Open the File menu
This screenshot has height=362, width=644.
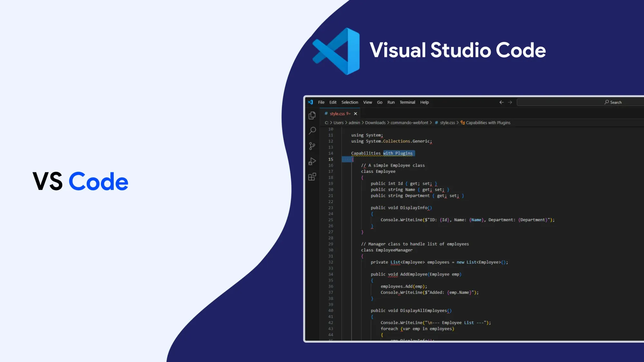pyautogui.click(x=321, y=102)
